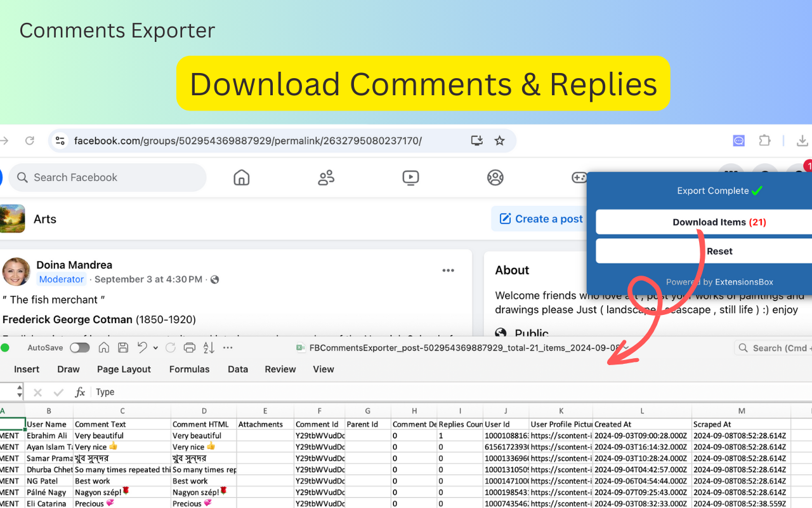Open the site information icon beside the URL

[60, 140]
